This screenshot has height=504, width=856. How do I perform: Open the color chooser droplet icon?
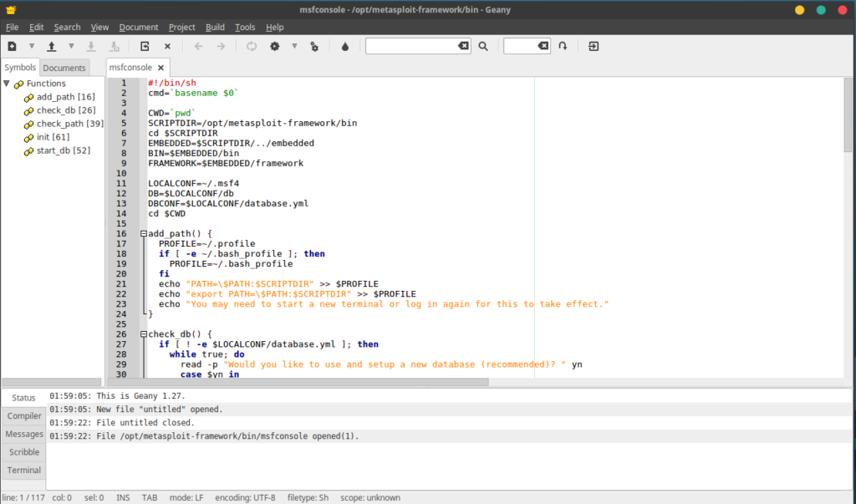pyautogui.click(x=344, y=46)
